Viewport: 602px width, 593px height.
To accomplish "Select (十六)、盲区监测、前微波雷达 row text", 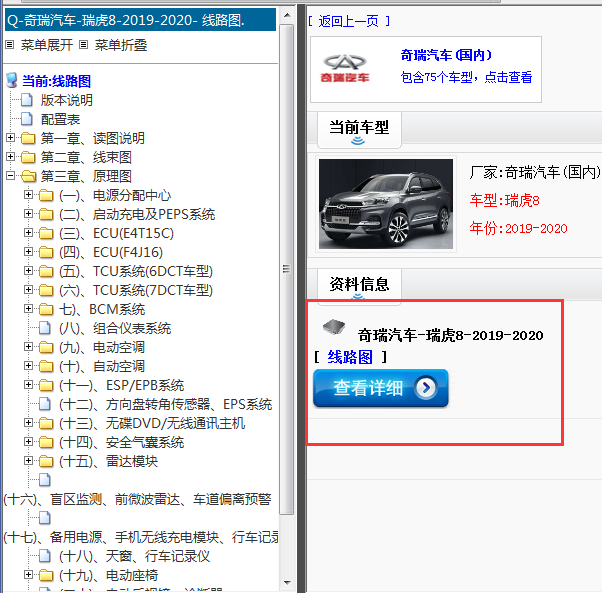I will [x=137, y=499].
